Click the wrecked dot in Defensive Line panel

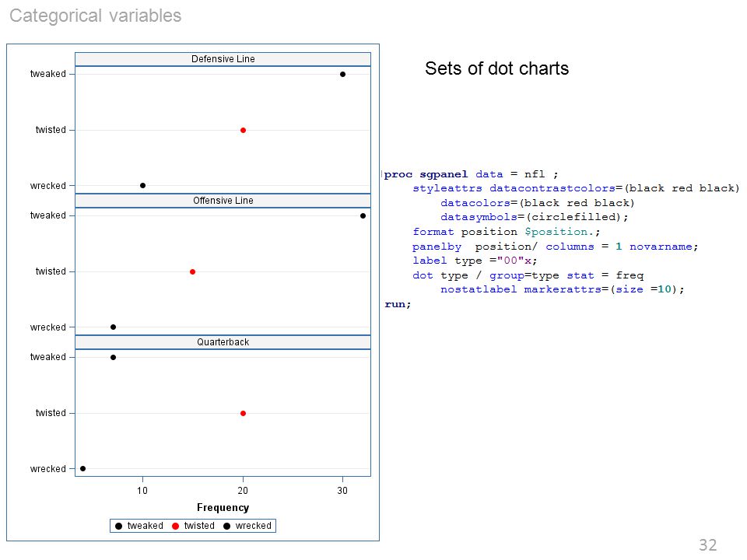(x=143, y=186)
